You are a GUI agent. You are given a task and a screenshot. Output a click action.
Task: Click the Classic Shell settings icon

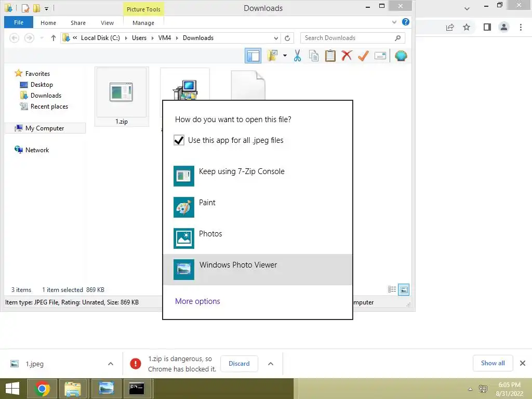[401, 56]
